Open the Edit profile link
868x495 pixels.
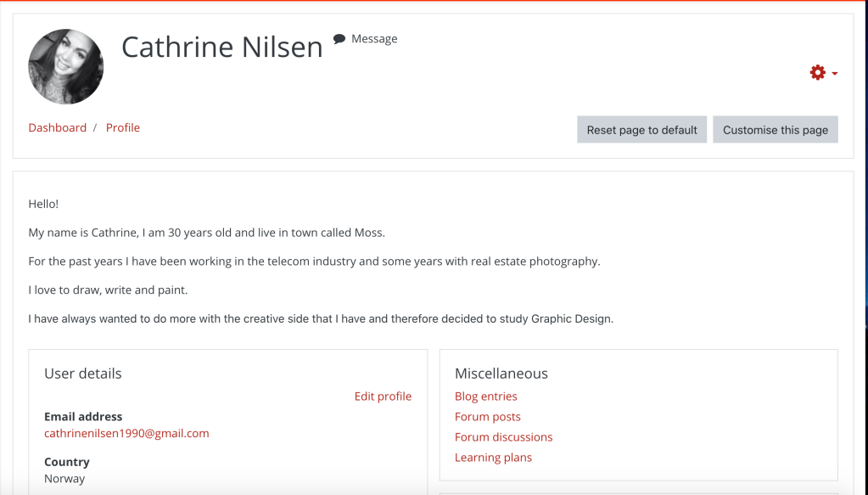(383, 397)
